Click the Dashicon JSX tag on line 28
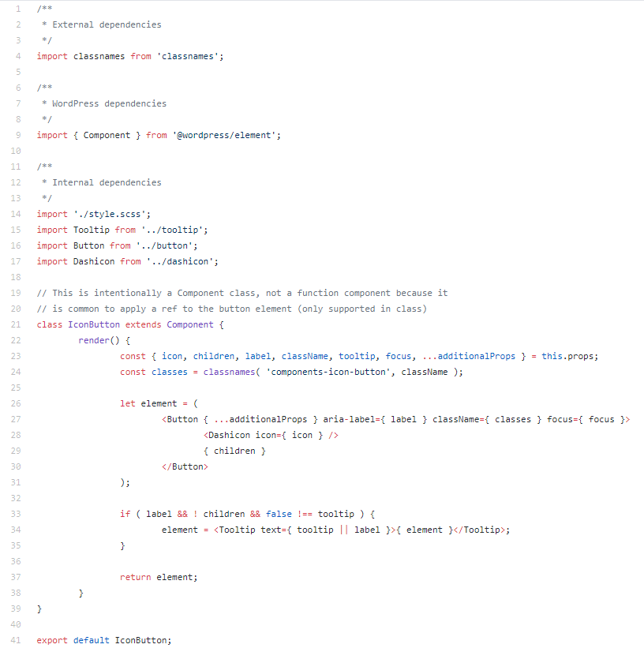Screen dimensions: 644x648 (229, 435)
